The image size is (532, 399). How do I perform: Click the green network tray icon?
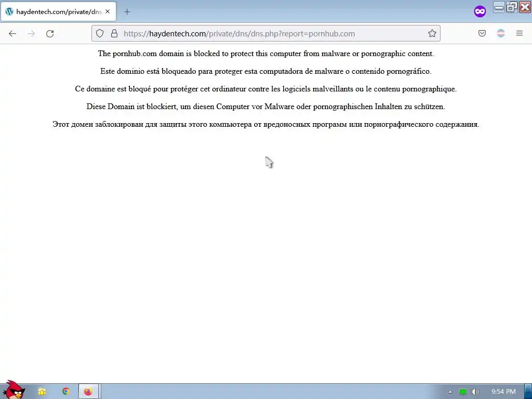463,392
